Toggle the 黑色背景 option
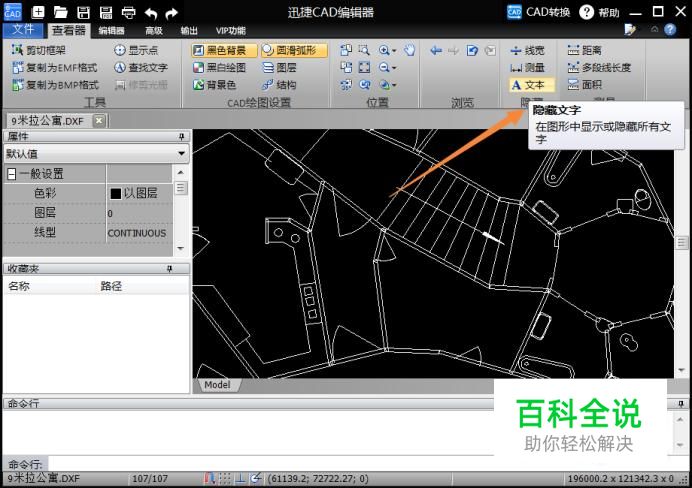The height and width of the screenshot is (488, 692). [224, 50]
